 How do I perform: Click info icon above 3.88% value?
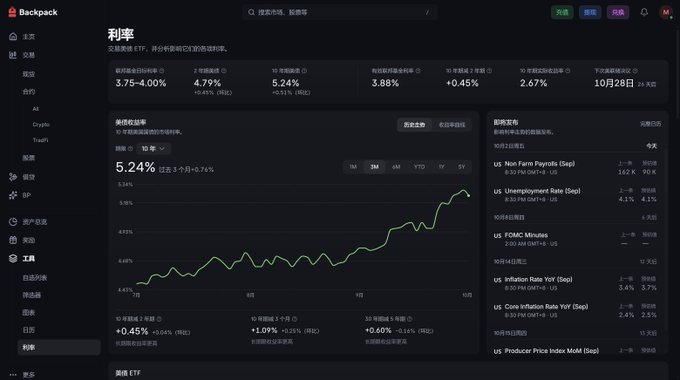[418, 71]
